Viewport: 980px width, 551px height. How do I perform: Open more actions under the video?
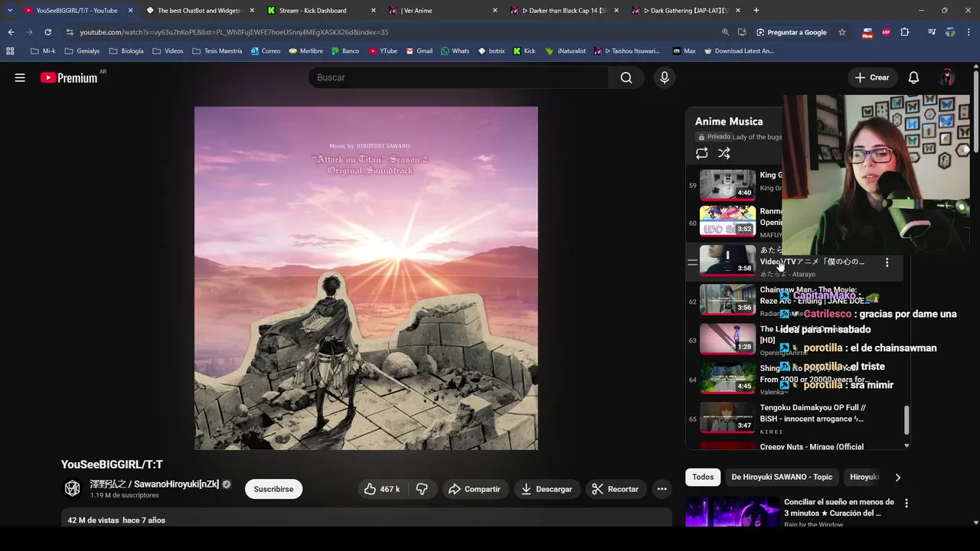tap(661, 489)
